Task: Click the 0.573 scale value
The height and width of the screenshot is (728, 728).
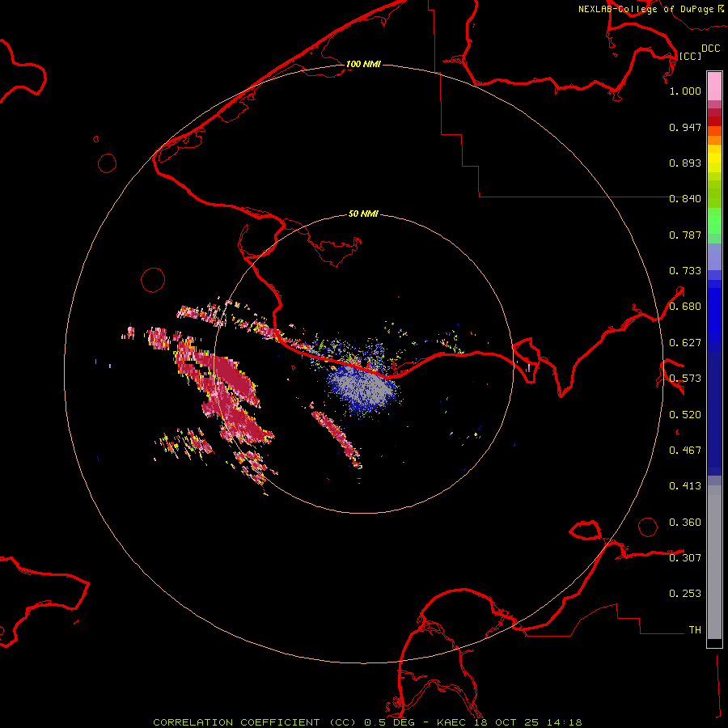Action: (685, 379)
